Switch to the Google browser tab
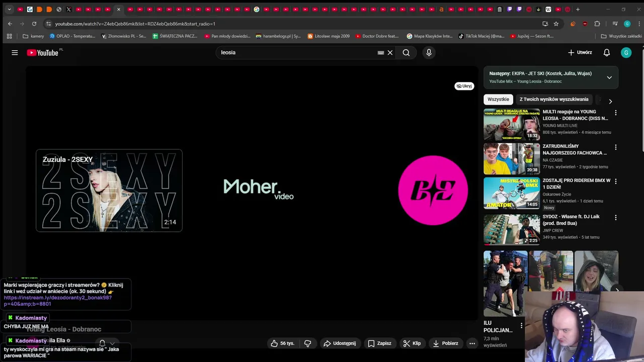 click(257, 9)
